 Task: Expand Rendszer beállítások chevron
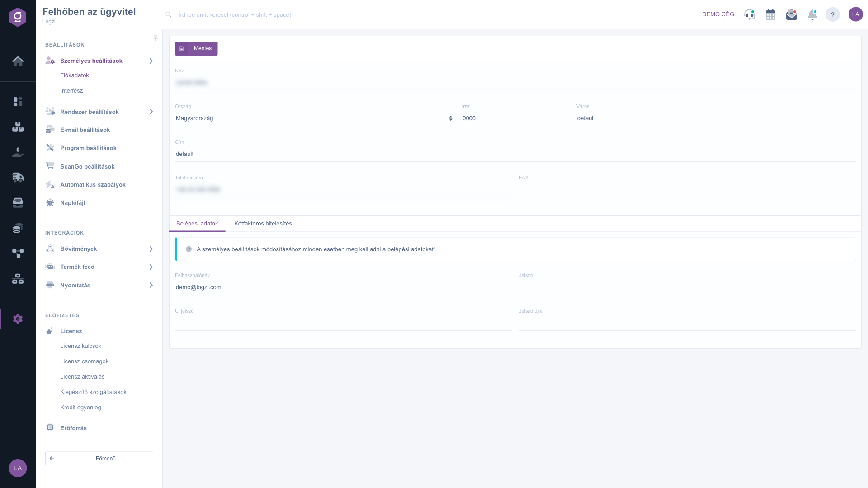[x=151, y=112]
